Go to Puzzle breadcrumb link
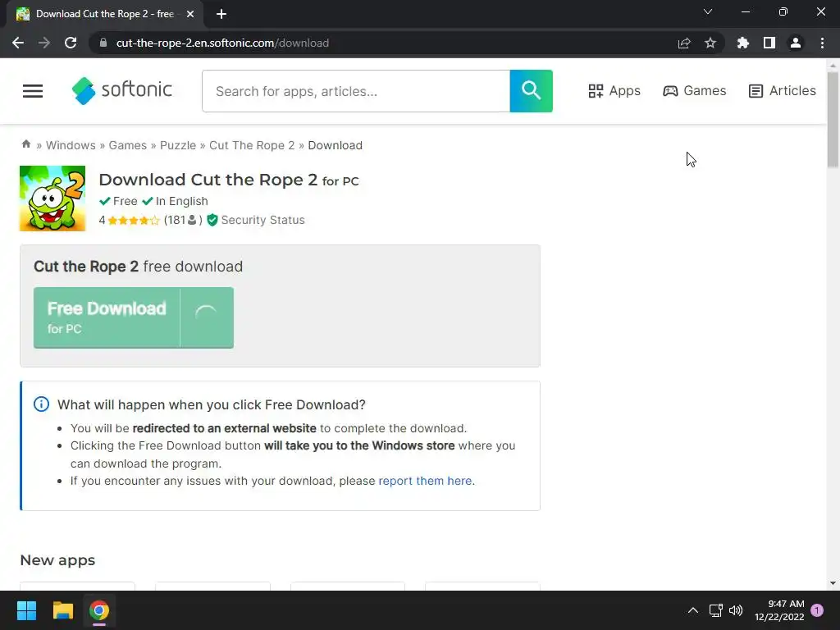This screenshot has height=630, width=840. pyautogui.click(x=178, y=145)
